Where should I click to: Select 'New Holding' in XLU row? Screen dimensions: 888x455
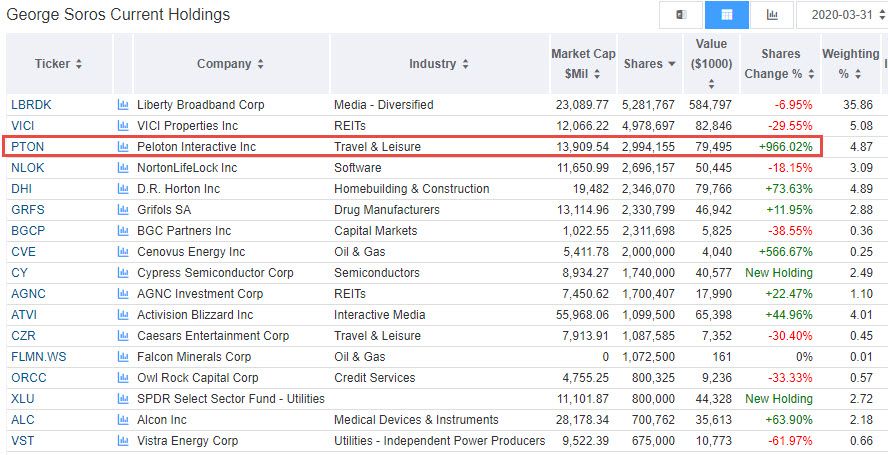click(779, 398)
